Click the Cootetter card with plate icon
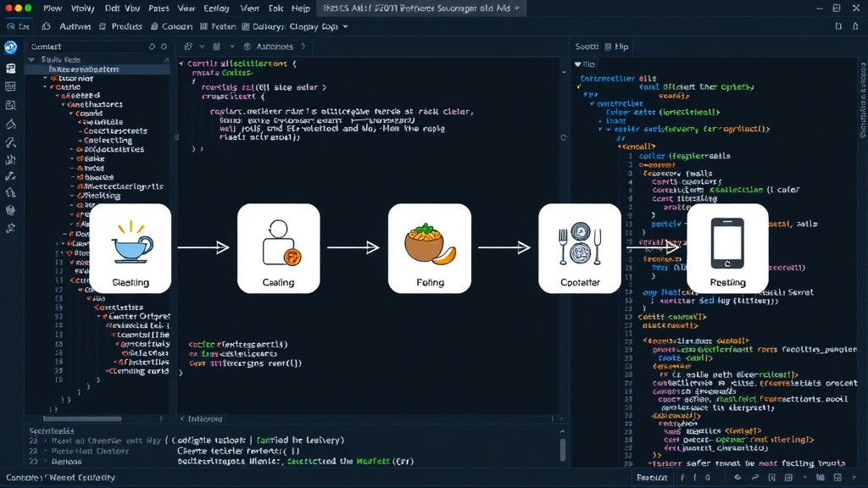Viewport: 868px width, 488px height. click(x=580, y=248)
